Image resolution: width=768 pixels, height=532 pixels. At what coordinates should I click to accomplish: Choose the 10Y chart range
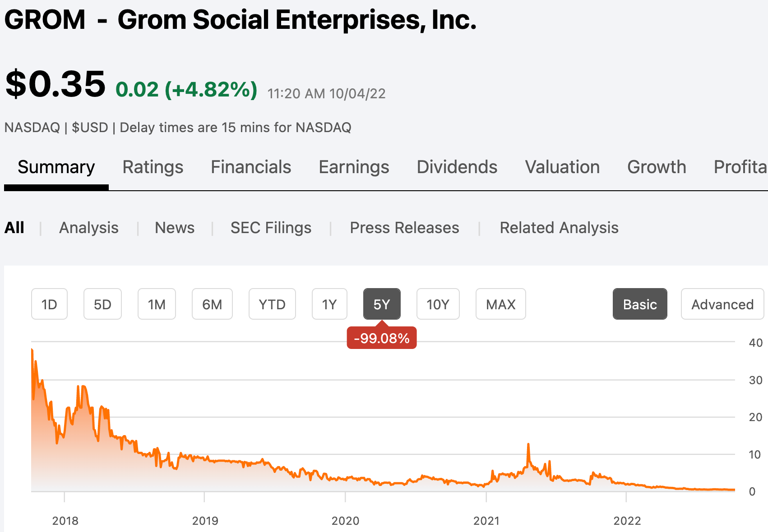pos(438,304)
